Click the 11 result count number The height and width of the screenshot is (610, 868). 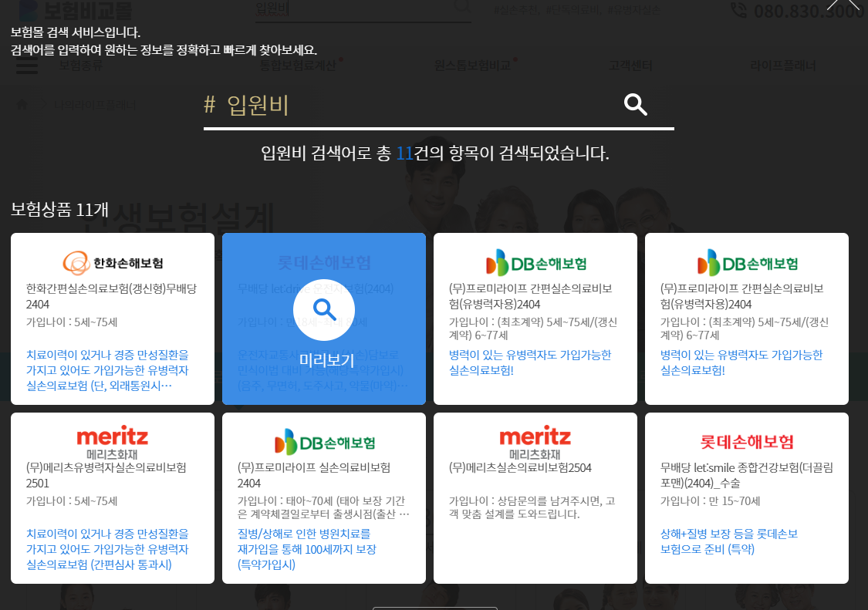pyautogui.click(x=404, y=153)
